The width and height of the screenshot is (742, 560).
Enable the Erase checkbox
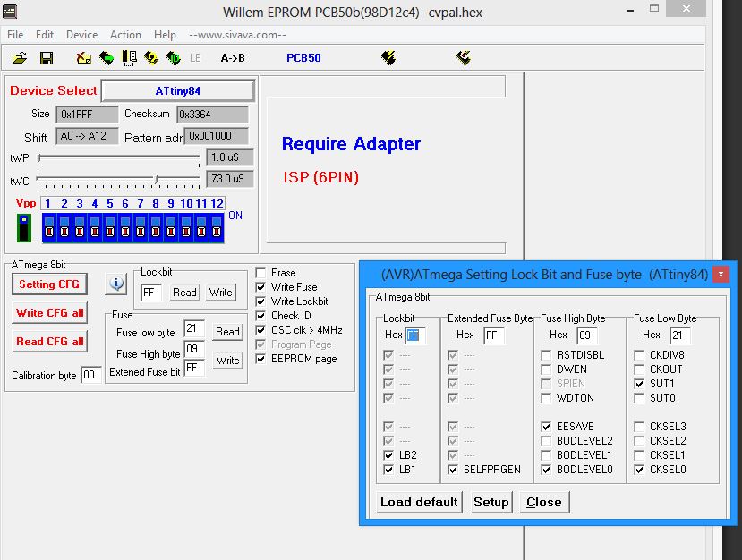coord(260,273)
